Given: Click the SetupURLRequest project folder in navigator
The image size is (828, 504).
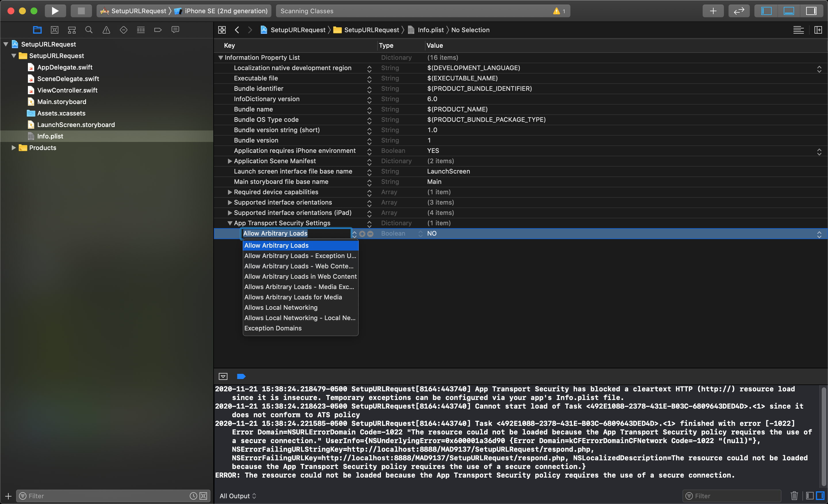Looking at the screenshot, I should click(56, 55).
